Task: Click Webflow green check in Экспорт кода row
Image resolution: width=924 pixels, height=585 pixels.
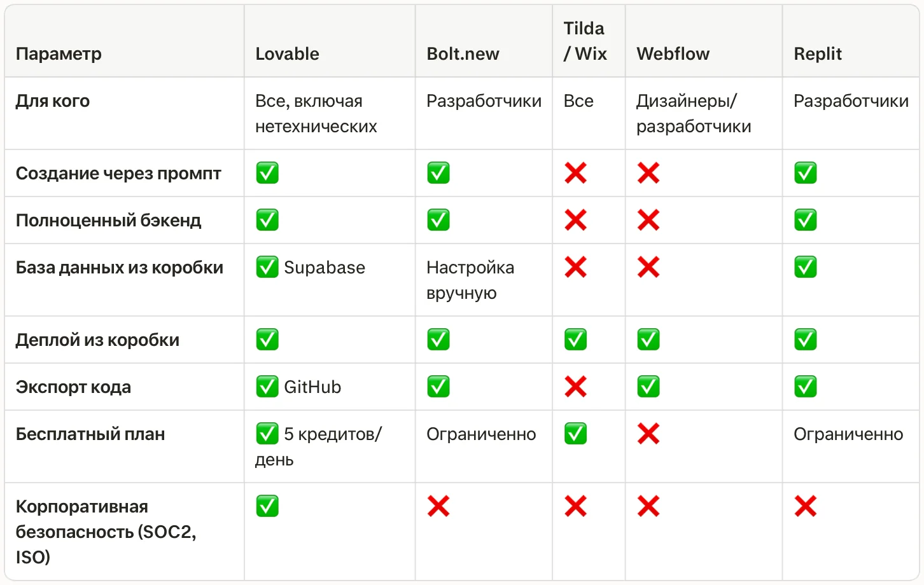Action: [x=648, y=387]
